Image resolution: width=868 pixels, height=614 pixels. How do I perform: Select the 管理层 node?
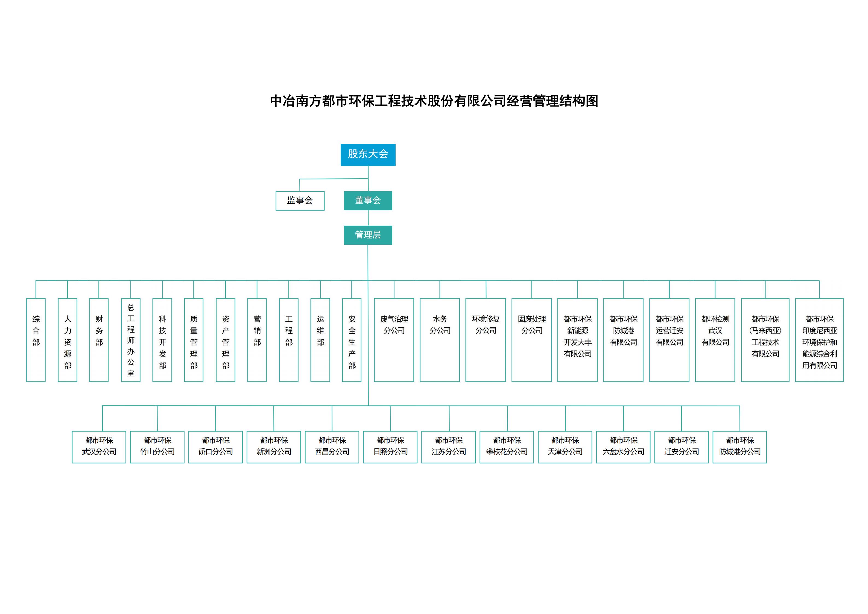coord(368,235)
